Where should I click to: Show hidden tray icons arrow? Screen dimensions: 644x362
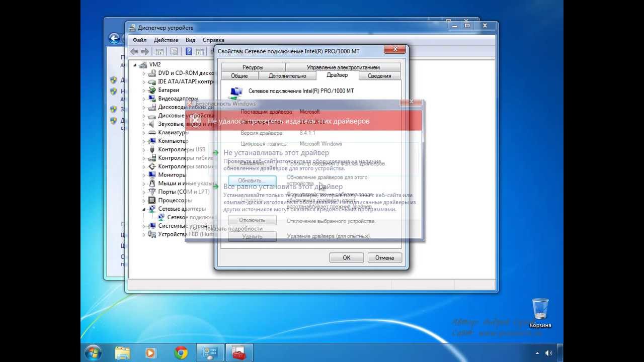click(538, 353)
